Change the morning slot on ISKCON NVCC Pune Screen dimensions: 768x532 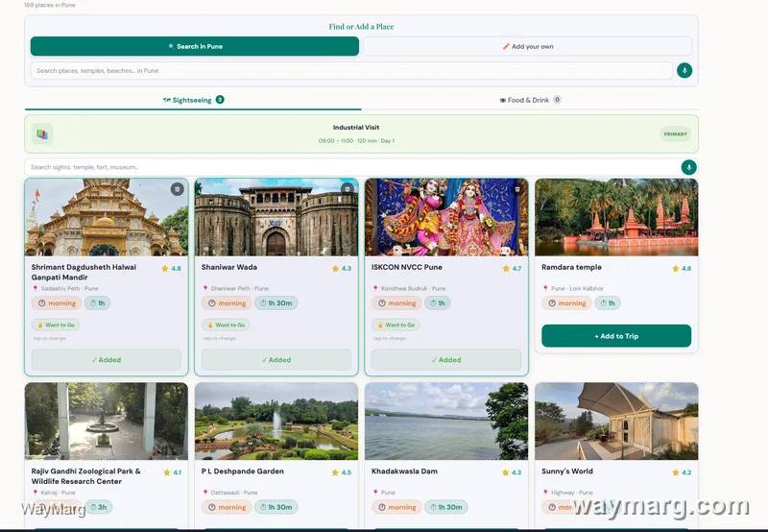click(396, 303)
